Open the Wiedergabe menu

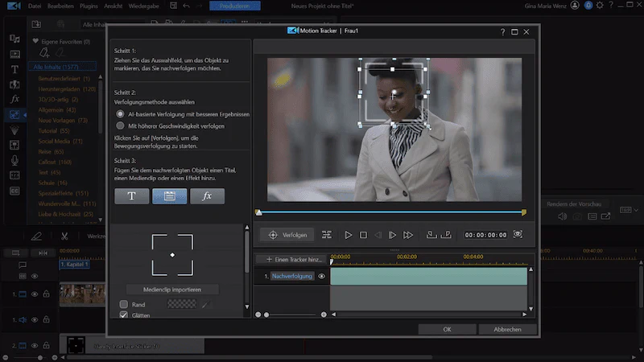coord(144,6)
